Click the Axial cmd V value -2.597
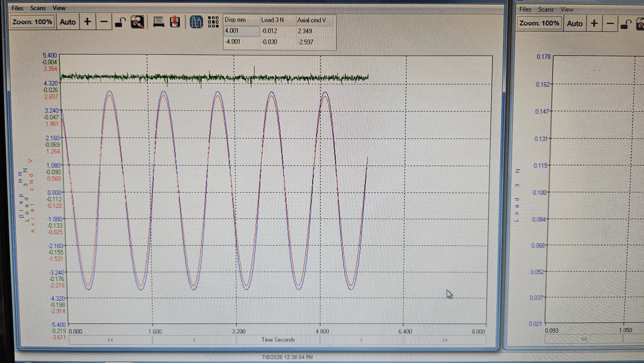The width and height of the screenshot is (644, 363). 306,42
